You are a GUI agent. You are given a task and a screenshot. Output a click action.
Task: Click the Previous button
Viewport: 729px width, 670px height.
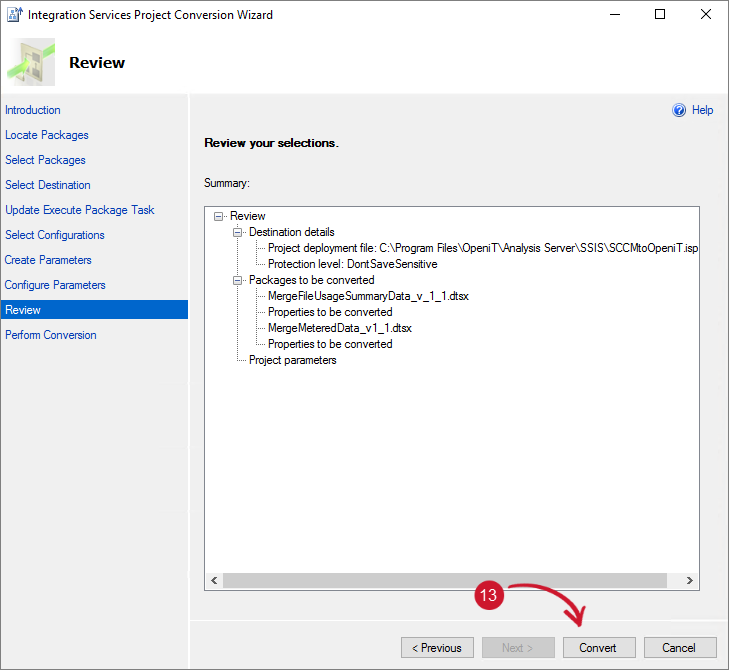click(437, 647)
